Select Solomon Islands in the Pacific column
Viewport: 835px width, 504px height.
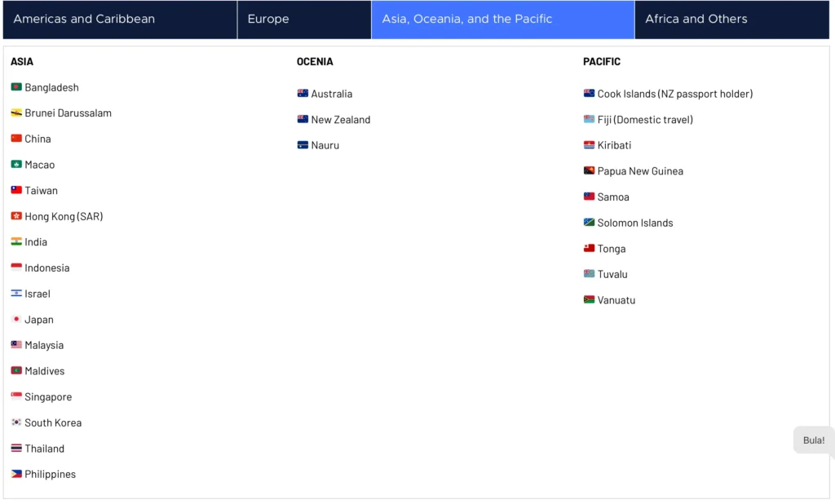pyautogui.click(x=635, y=222)
